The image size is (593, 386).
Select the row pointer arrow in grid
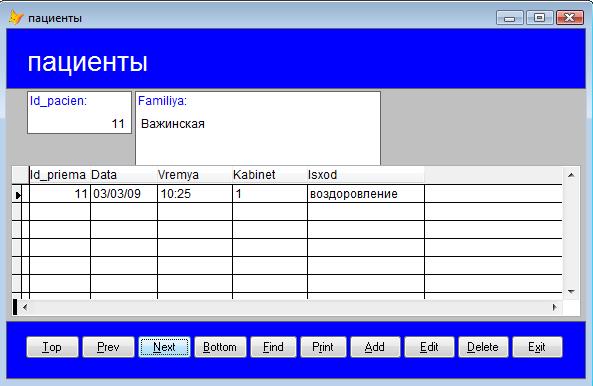coord(18,195)
